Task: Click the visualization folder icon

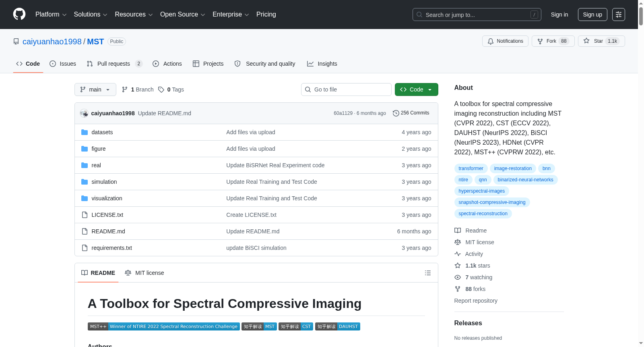Action: pyautogui.click(x=85, y=198)
